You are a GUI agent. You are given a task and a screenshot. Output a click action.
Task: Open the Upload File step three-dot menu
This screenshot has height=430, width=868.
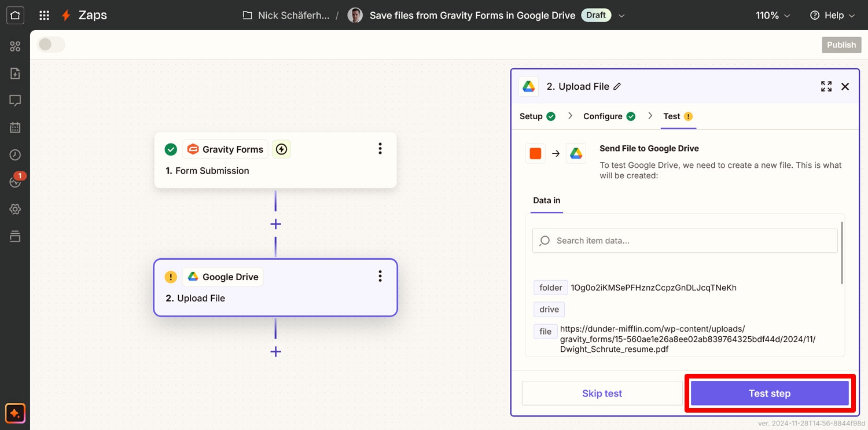click(x=380, y=276)
